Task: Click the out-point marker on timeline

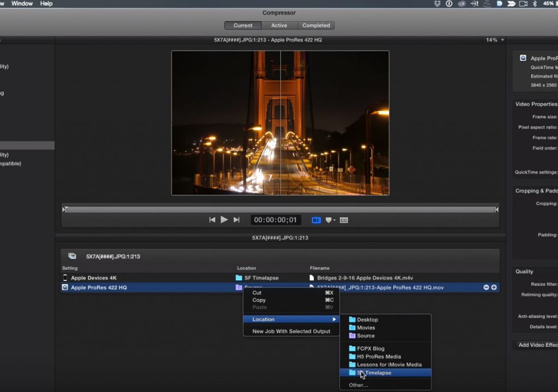Action: (x=496, y=210)
